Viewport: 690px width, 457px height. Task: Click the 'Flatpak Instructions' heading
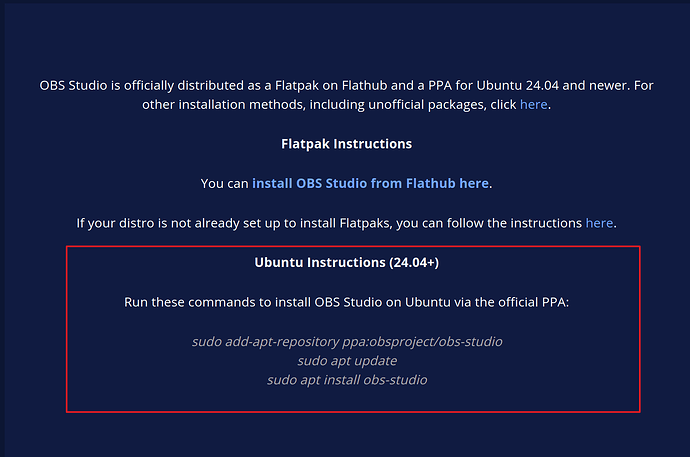[x=347, y=143]
